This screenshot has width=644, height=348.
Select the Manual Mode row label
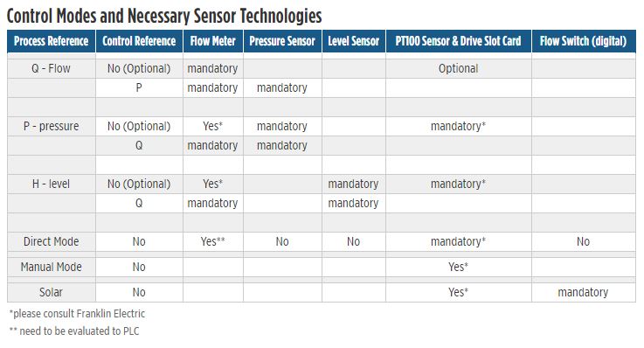[x=51, y=267]
